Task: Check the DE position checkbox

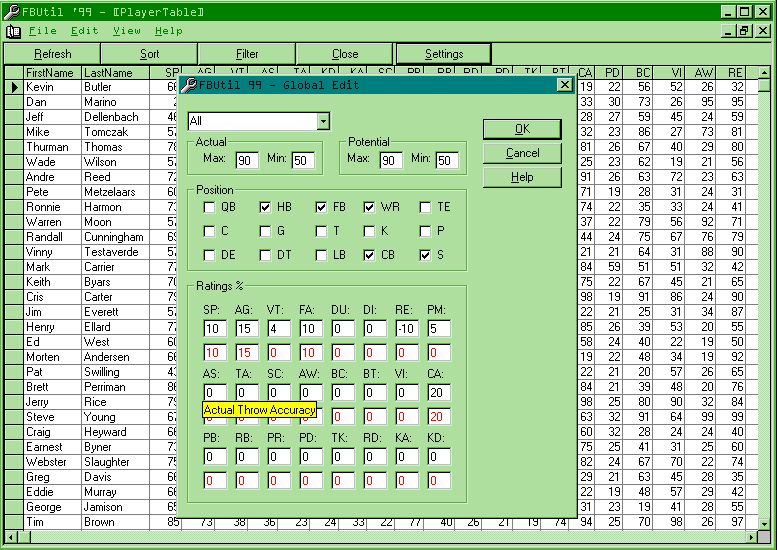Action: [x=210, y=255]
